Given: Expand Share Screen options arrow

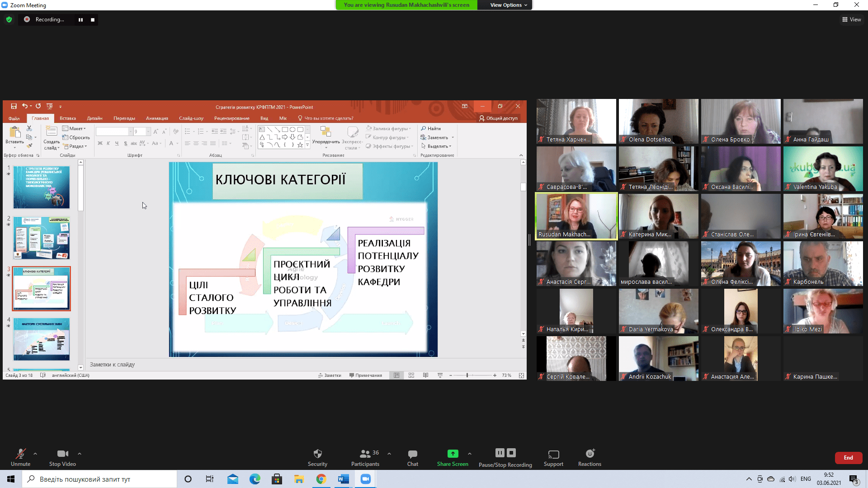Looking at the screenshot, I should (470, 454).
